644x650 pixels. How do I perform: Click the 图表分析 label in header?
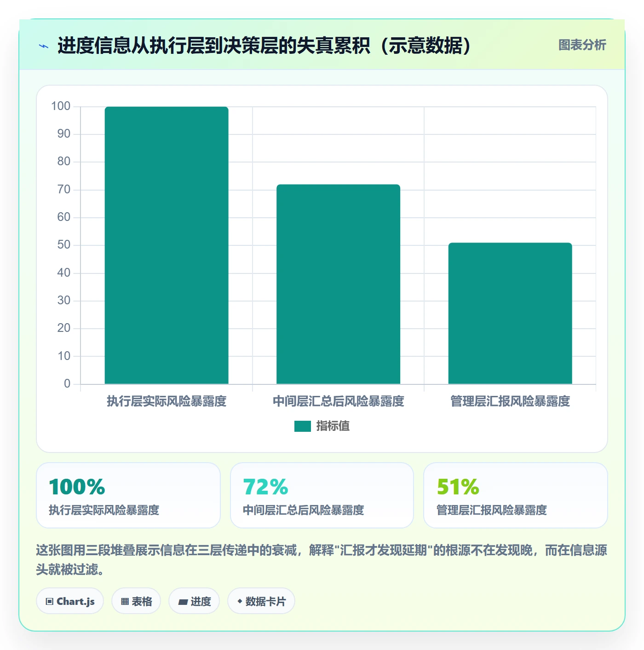tap(582, 45)
